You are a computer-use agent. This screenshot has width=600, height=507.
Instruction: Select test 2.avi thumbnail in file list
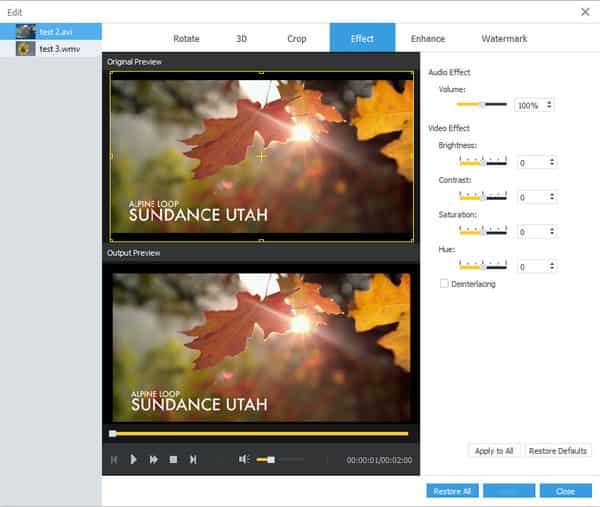(x=26, y=31)
